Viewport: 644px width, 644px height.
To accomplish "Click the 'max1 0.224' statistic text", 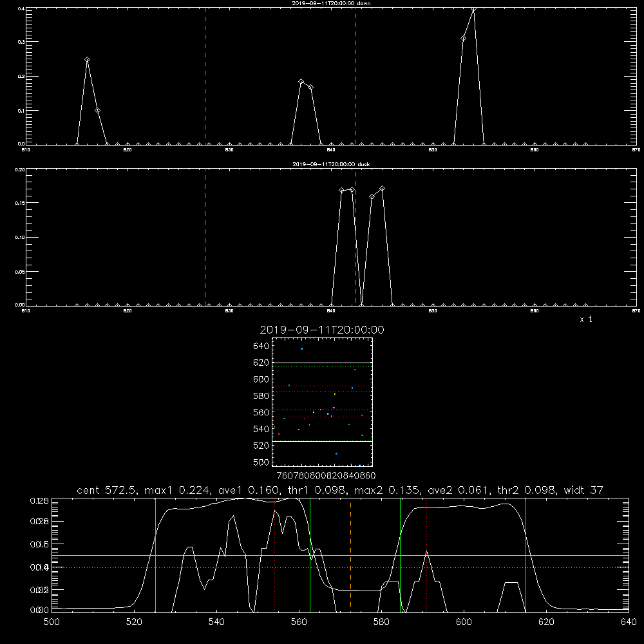I will (178, 490).
